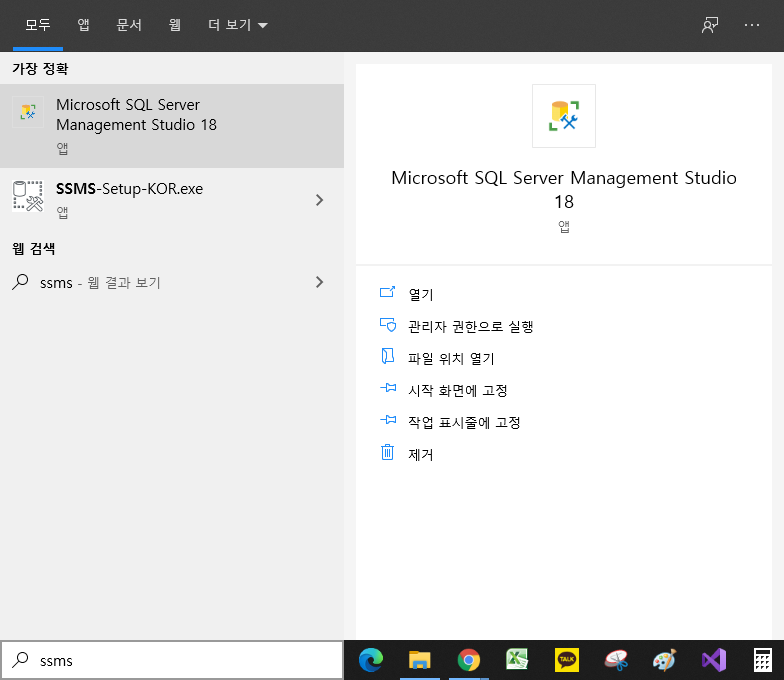Open the 더 보기 dropdown
This screenshot has height=680, width=784.
pyautogui.click(x=238, y=25)
